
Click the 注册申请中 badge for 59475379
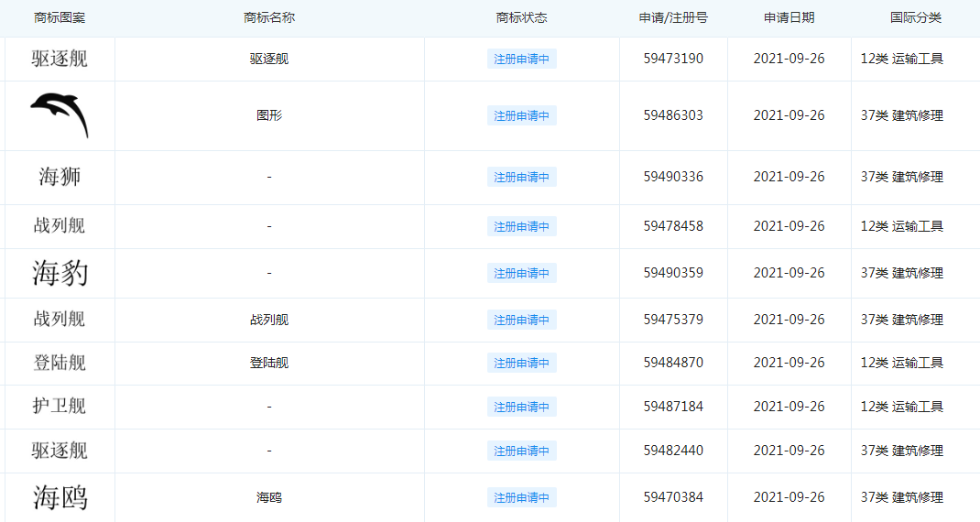point(522,321)
